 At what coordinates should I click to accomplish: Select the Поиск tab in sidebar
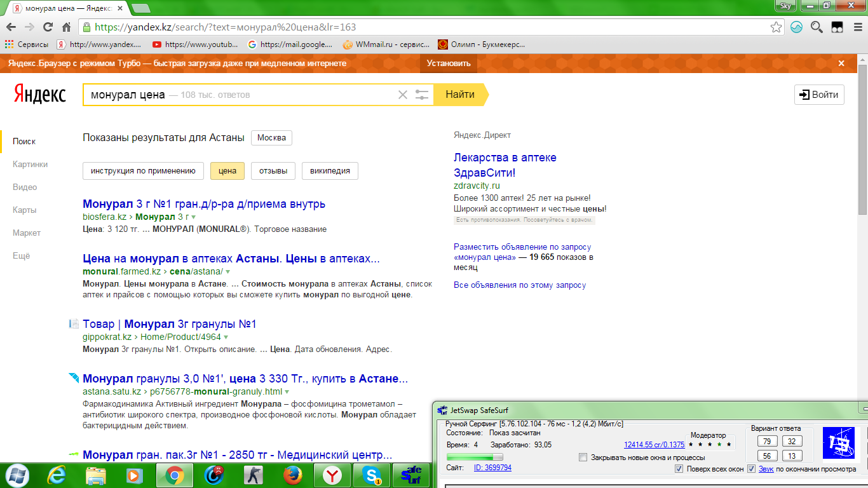tap(24, 141)
